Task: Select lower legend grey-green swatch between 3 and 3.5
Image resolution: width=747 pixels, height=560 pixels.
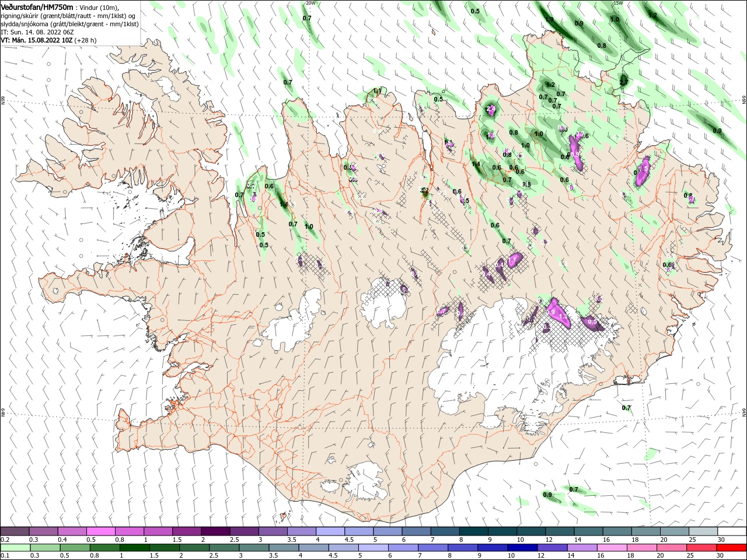Action: (253, 548)
